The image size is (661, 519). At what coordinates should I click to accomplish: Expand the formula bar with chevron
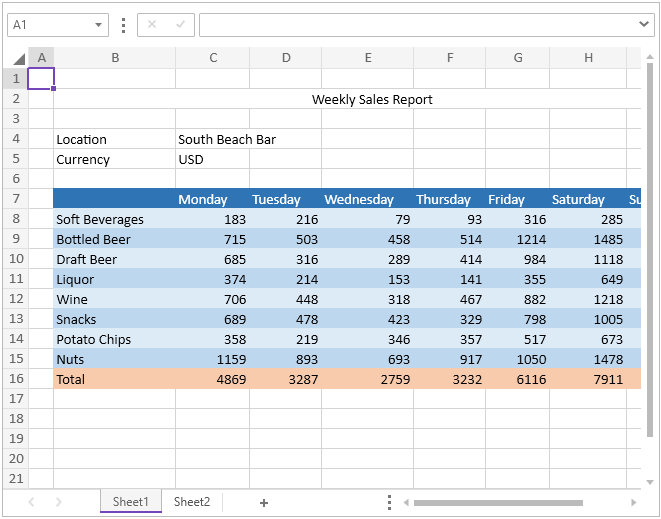coord(645,24)
